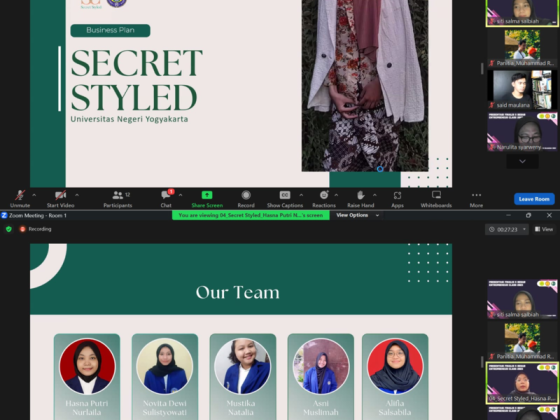The height and width of the screenshot is (420, 560).
Task: Select said maulana's video thumbnail
Action: pos(522,90)
